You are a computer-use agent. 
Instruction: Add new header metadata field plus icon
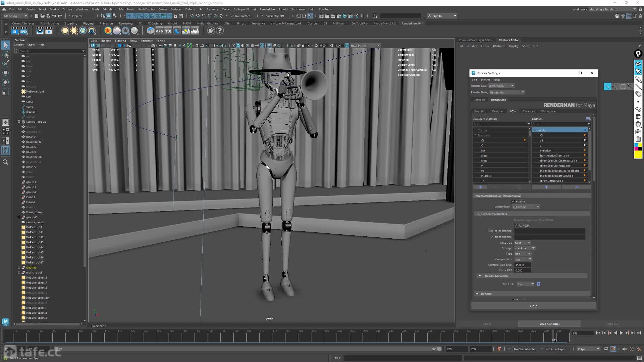tap(538, 284)
